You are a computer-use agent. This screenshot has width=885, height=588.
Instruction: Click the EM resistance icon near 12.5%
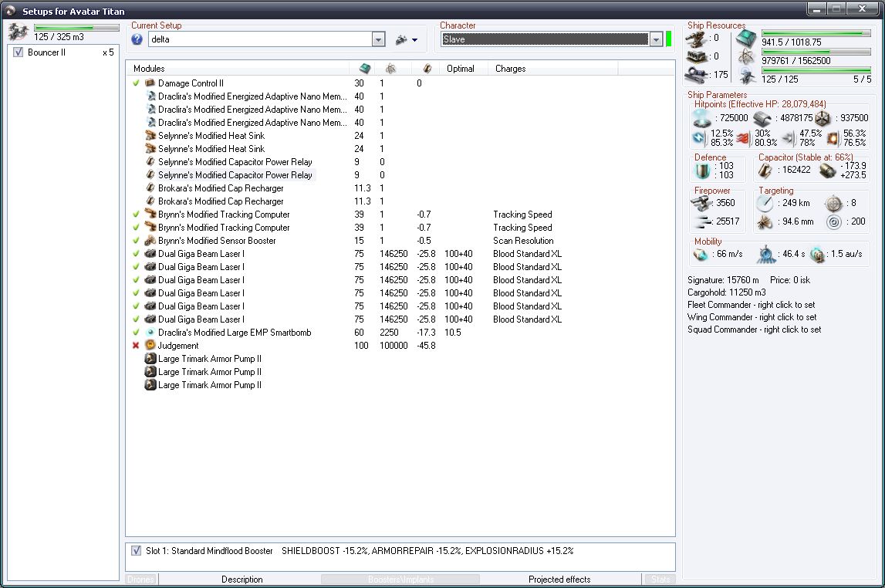pyautogui.click(x=699, y=138)
